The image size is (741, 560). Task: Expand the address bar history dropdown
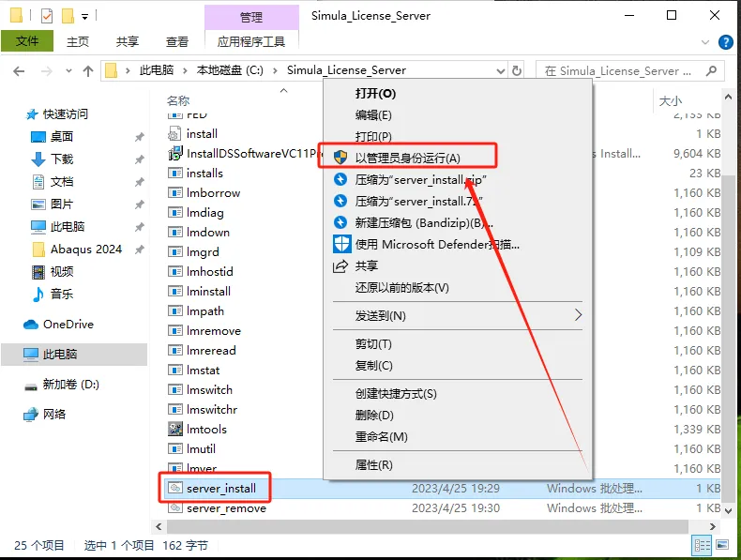point(501,71)
